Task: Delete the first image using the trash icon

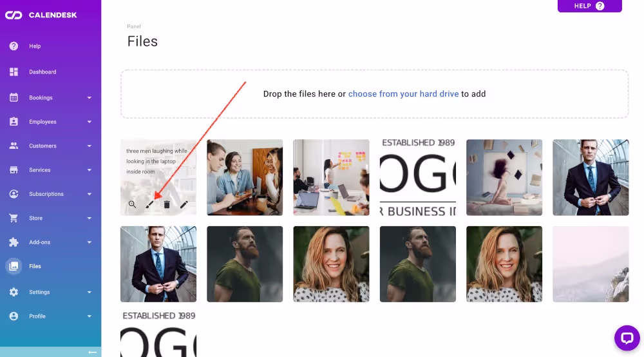Action: pos(167,204)
